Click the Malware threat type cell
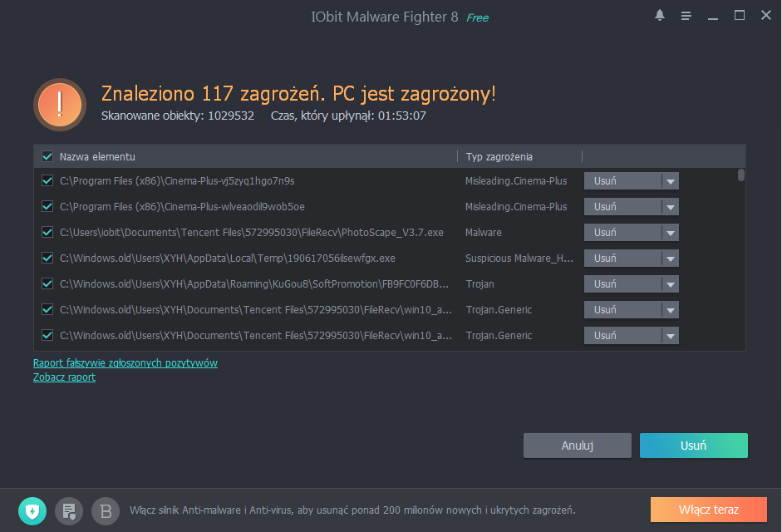Image resolution: width=782 pixels, height=532 pixels. point(484,233)
